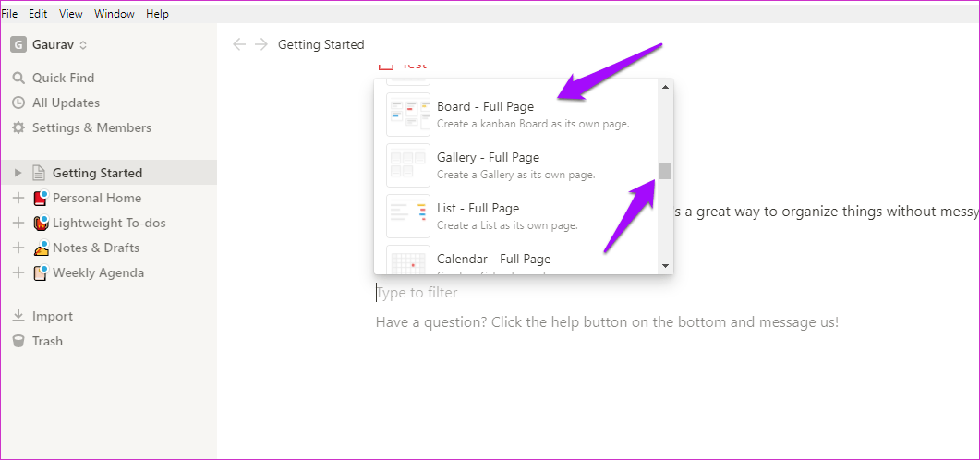Click the popup scrollbar up arrow

point(666,87)
